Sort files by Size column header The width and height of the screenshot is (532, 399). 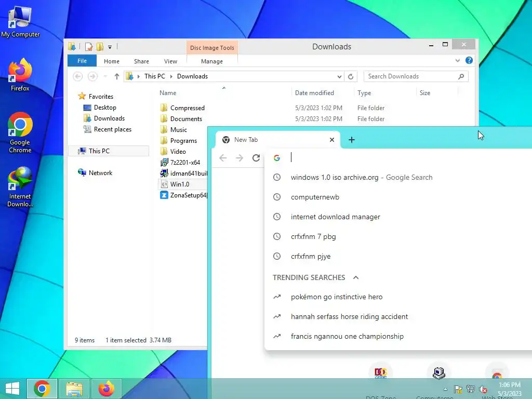pos(425,92)
